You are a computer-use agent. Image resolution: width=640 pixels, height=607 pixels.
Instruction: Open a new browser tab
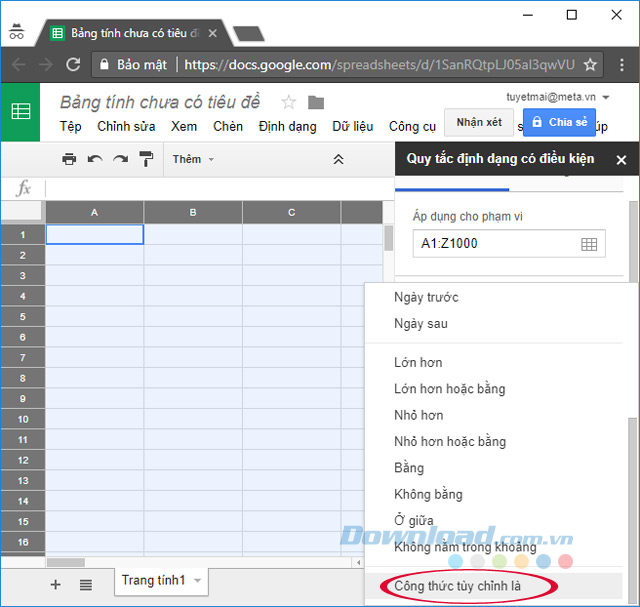249,33
